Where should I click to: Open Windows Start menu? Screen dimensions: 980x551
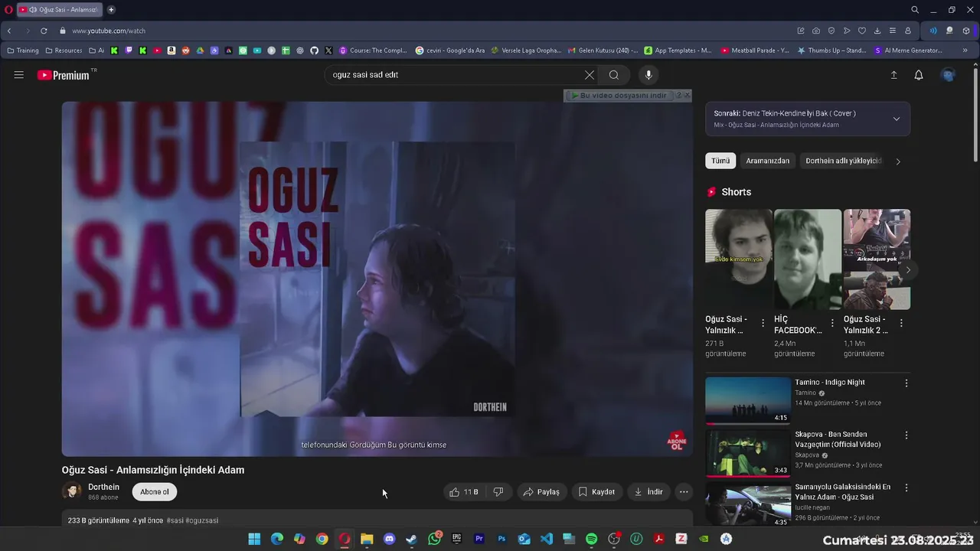(254, 539)
